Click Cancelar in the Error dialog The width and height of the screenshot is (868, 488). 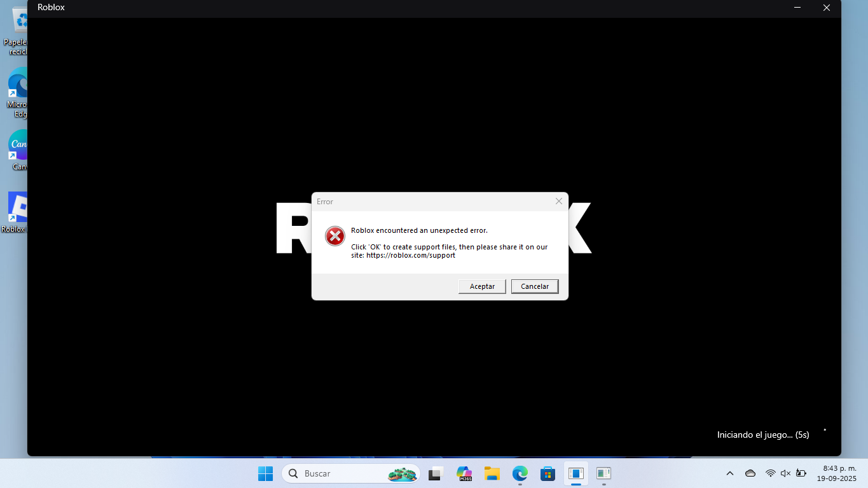pos(535,286)
